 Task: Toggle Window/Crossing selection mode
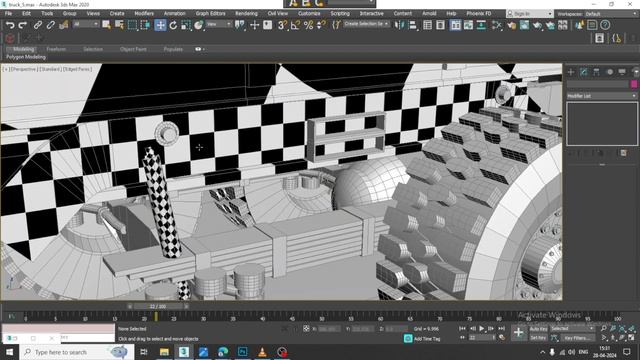(x=145, y=25)
